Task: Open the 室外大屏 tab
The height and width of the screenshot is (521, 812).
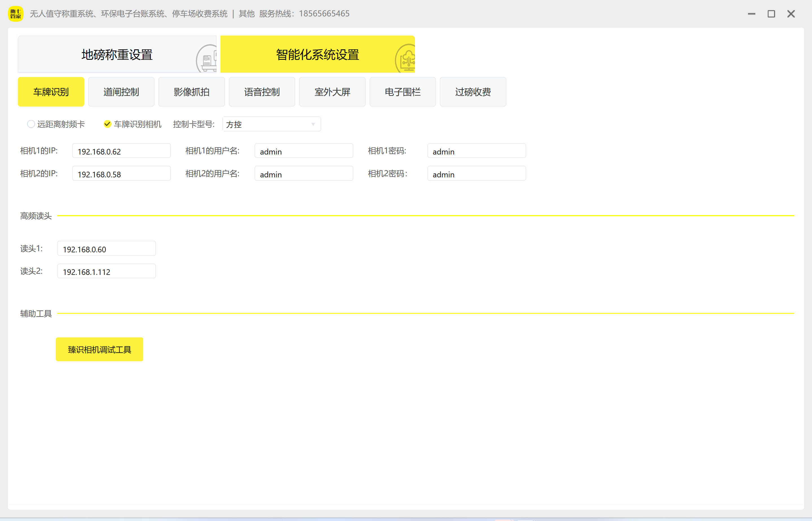Action: (x=332, y=92)
